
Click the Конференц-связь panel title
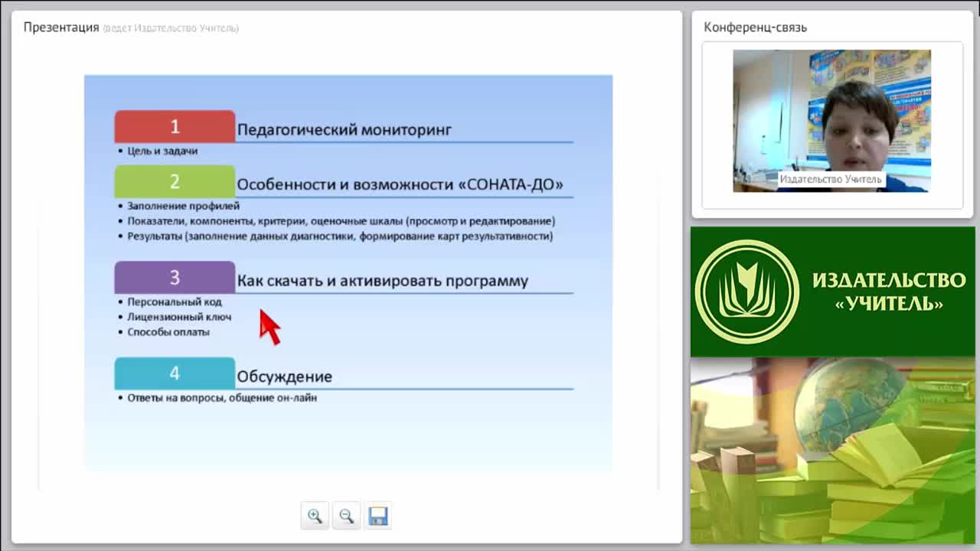756,28
